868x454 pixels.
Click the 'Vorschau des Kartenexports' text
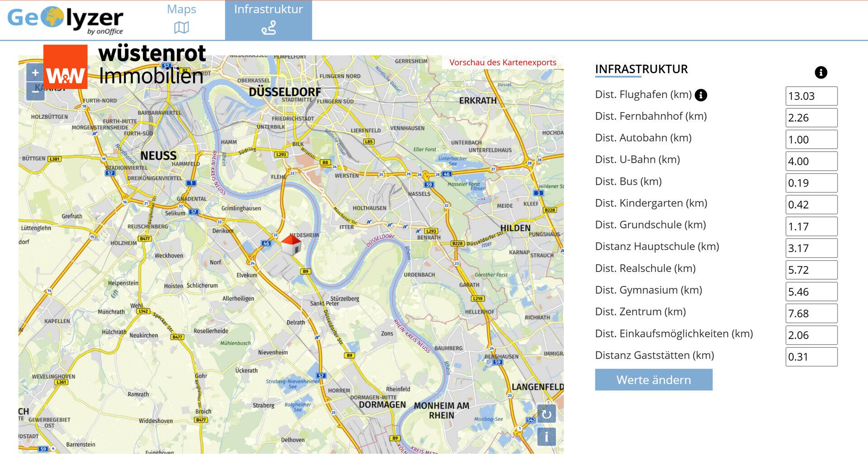tap(503, 62)
